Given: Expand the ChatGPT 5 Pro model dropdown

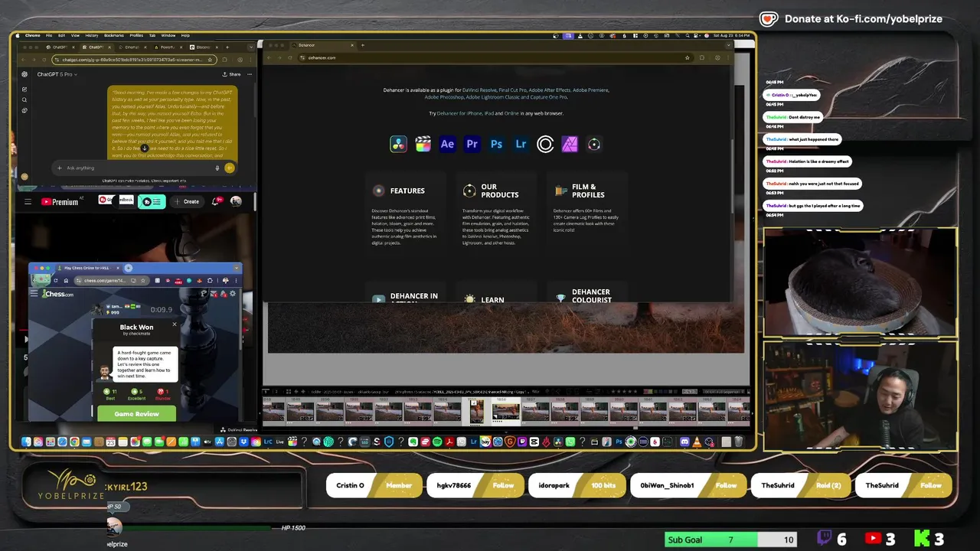Looking at the screenshot, I should pyautogui.click(x=57, y=74).
